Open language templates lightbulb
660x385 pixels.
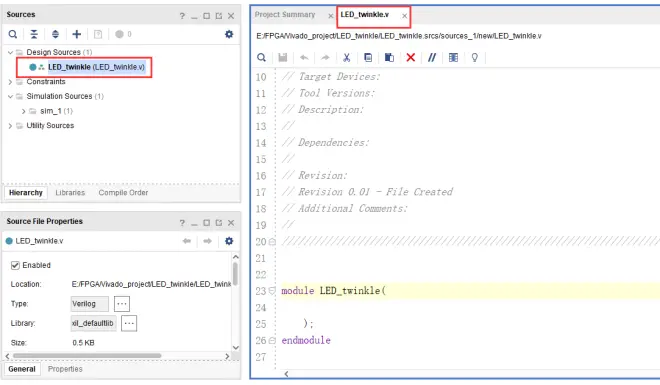pos(474,58)
